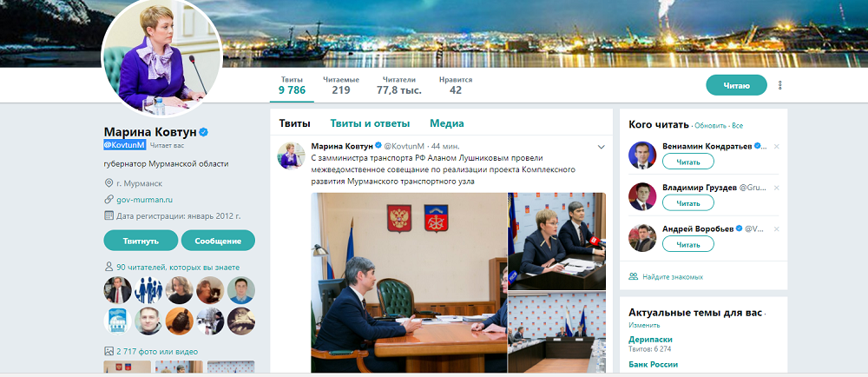Click the calendar icon beside Дата регистрации

pos(108,216)
